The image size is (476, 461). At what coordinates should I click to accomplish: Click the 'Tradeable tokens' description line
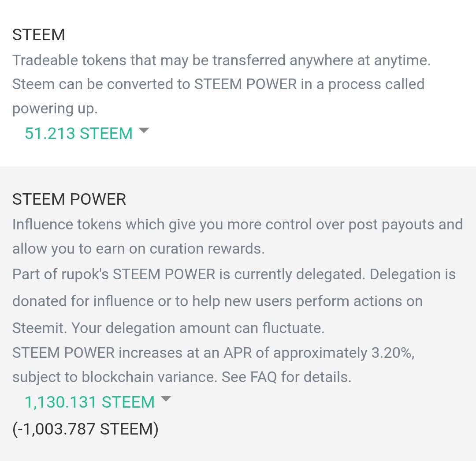click(220, 60)
